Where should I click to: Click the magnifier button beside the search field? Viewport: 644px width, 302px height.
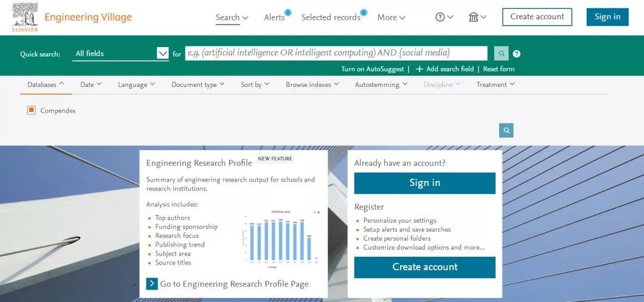click(x=501, y=54)
